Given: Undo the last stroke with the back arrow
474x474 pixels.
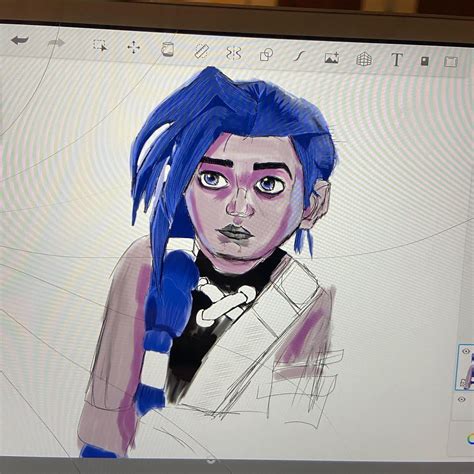Looking at the screenshot, I should [20, 40].
